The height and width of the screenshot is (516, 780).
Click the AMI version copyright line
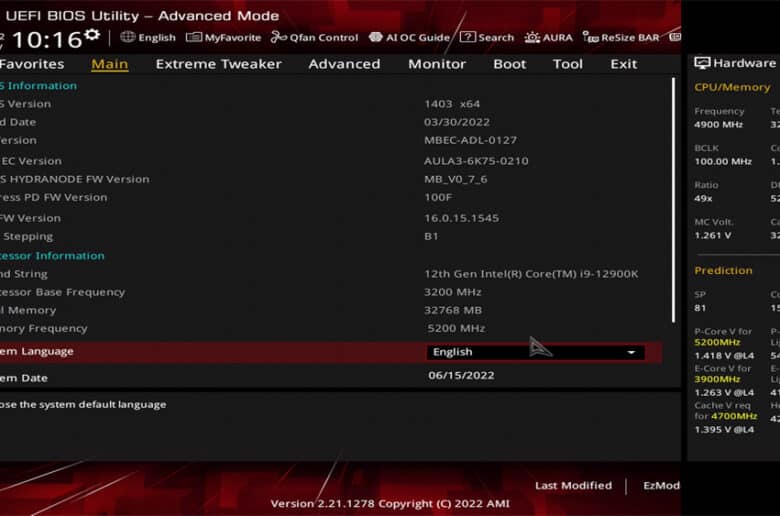pyautogui.click(x=390, y=504)
